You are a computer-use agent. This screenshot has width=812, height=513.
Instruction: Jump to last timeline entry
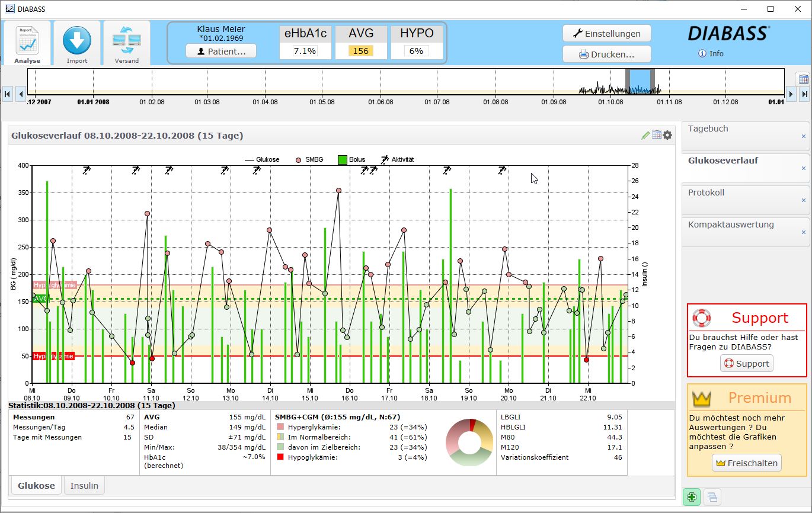coord(804,94)
